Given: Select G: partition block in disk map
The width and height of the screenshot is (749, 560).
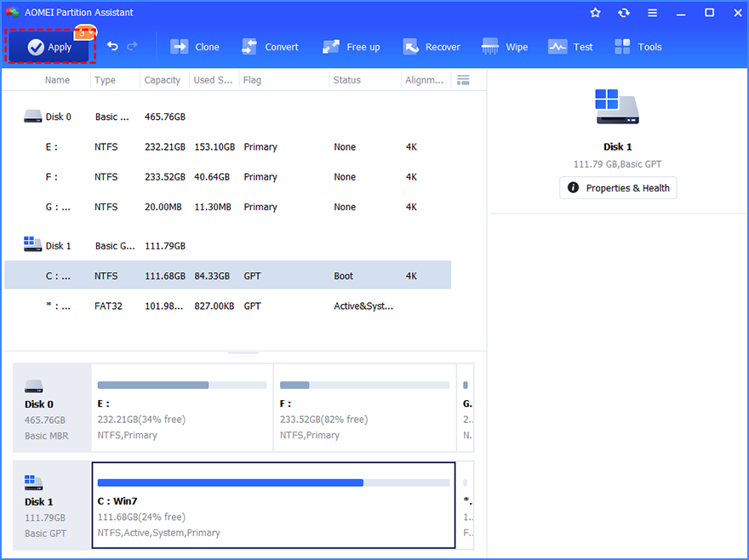Looking at the screenshot, I should 466,408.
